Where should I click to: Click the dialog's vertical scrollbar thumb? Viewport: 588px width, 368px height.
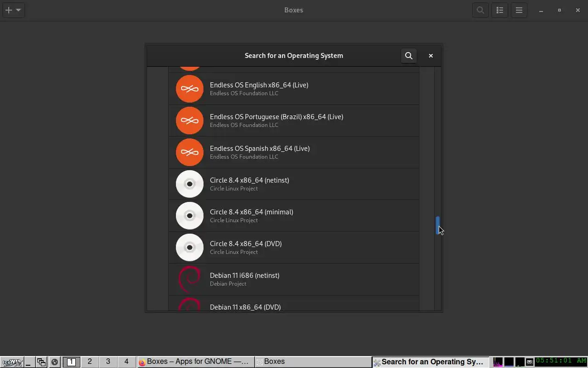(438, 225)
